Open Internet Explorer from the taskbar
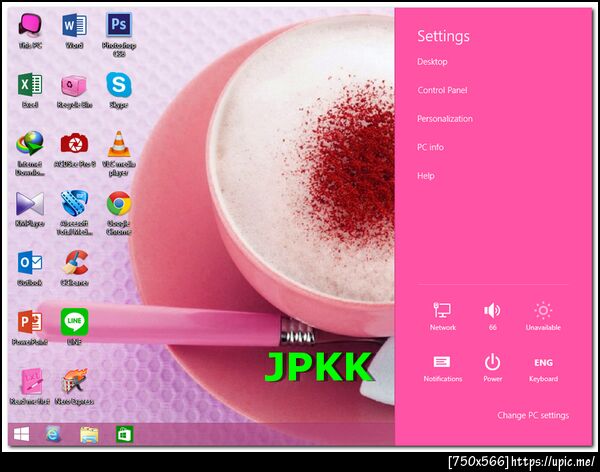This screenshot has width=600, height=472. (53, 434)
